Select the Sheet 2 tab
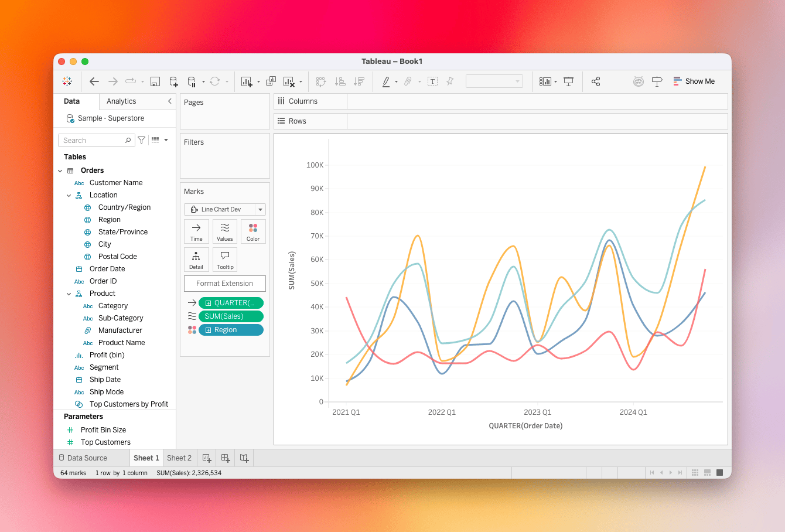The height and width of the screenshot is (532, 785). point(179,458)
